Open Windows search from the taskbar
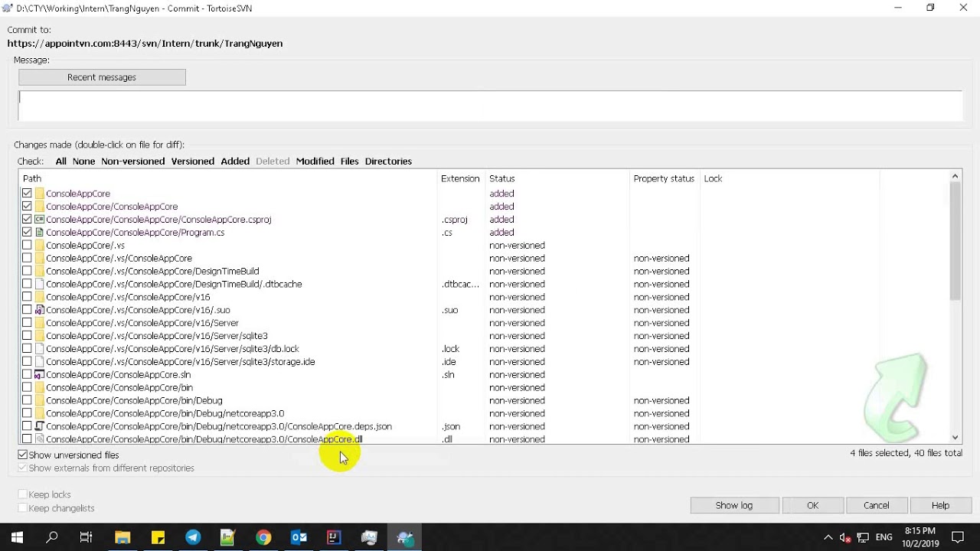 52,537
